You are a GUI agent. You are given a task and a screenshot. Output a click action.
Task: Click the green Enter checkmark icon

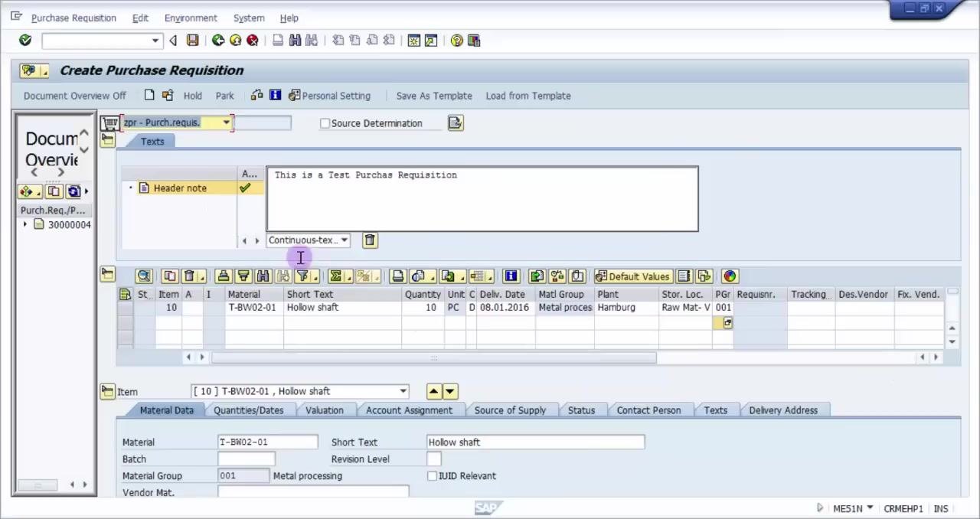25,41
